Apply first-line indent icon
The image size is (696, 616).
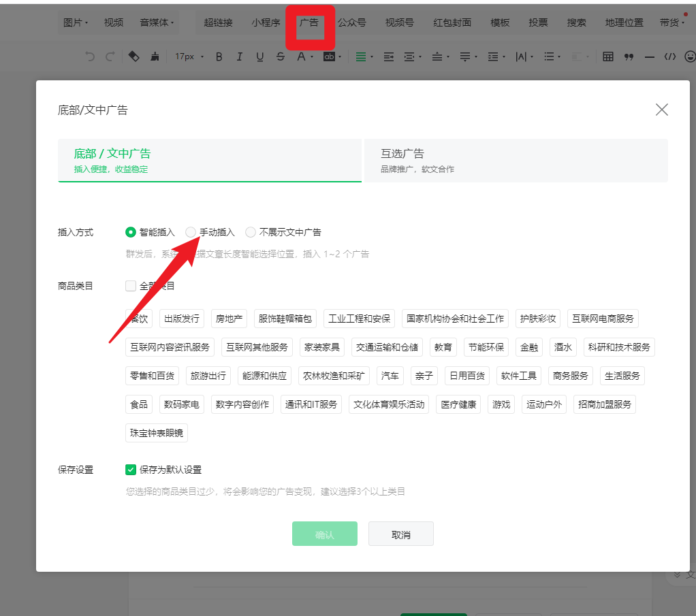click(x=389, y=56)
